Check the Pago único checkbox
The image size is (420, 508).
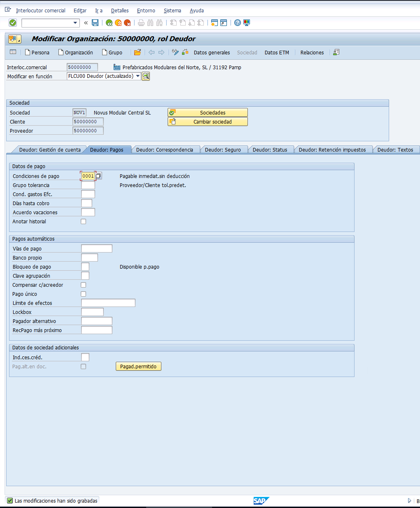[84, 294]
